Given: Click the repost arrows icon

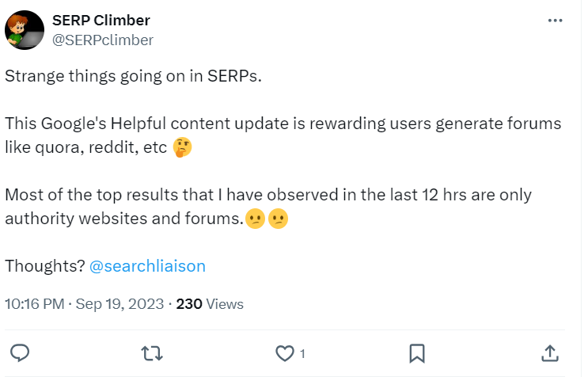Looking at the screenshot, I should pyautogui.click(x=150, y=352).
